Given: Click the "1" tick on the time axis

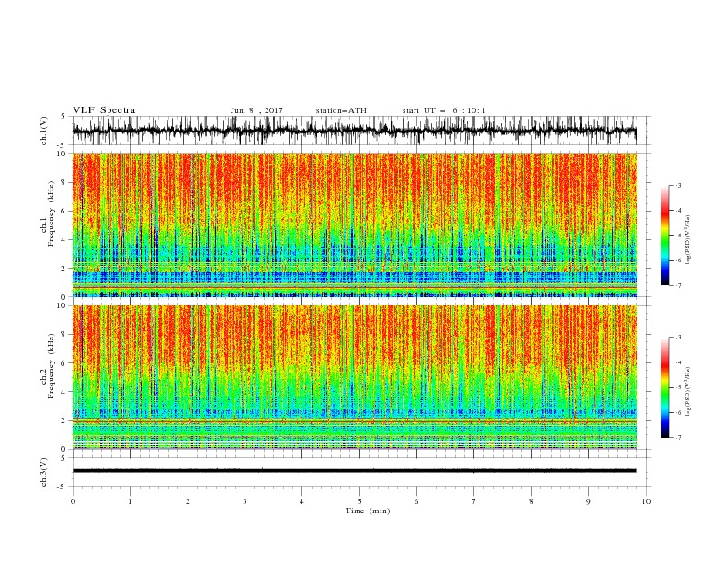Looking at the screenshot, I should tap(130, 501).
